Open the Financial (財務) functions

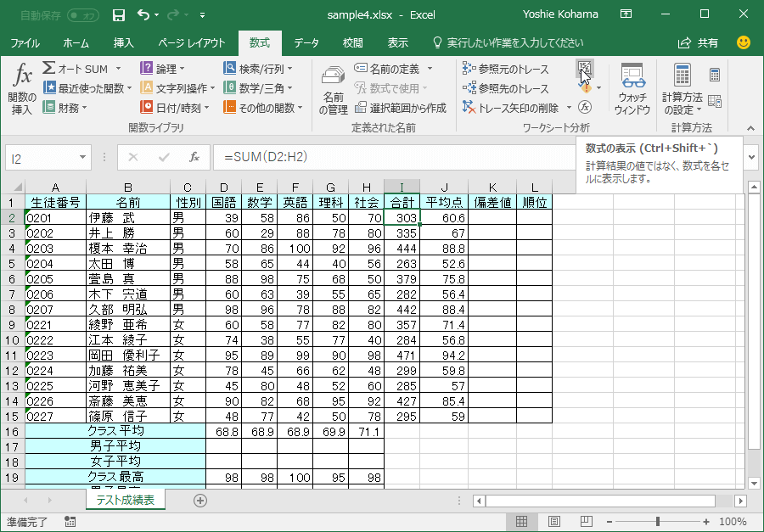(x=65, y=108)
